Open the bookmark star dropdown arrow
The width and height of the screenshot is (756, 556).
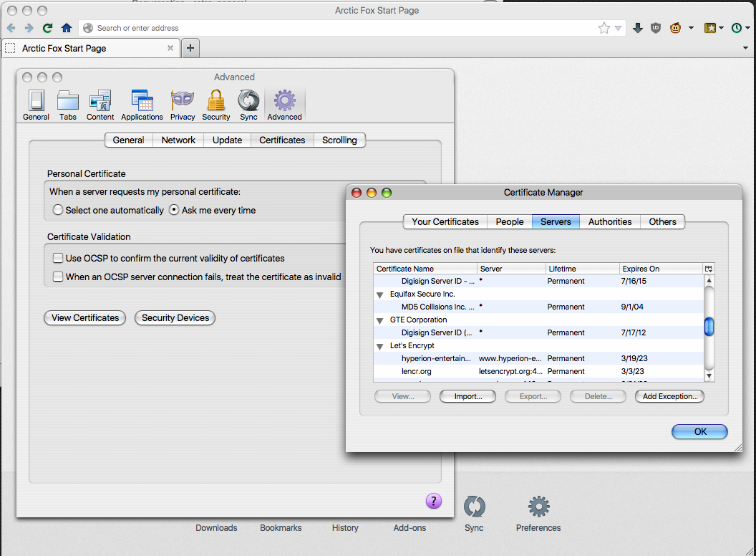(618, 29)
